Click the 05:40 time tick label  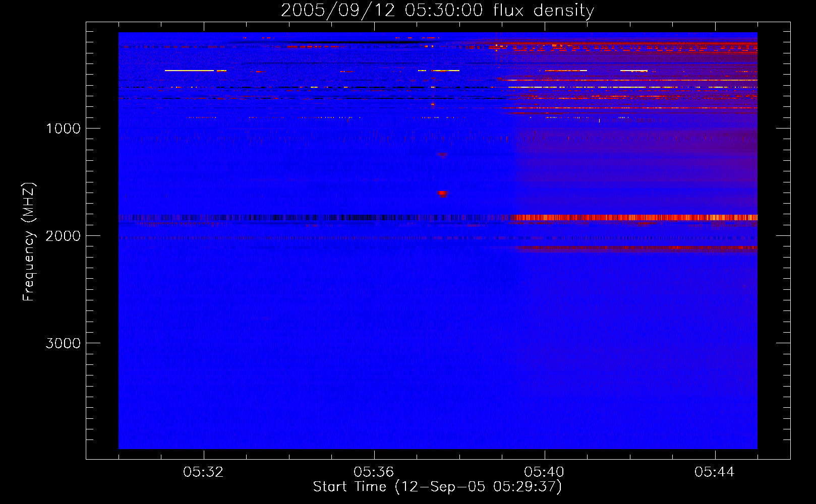(544, 472)
